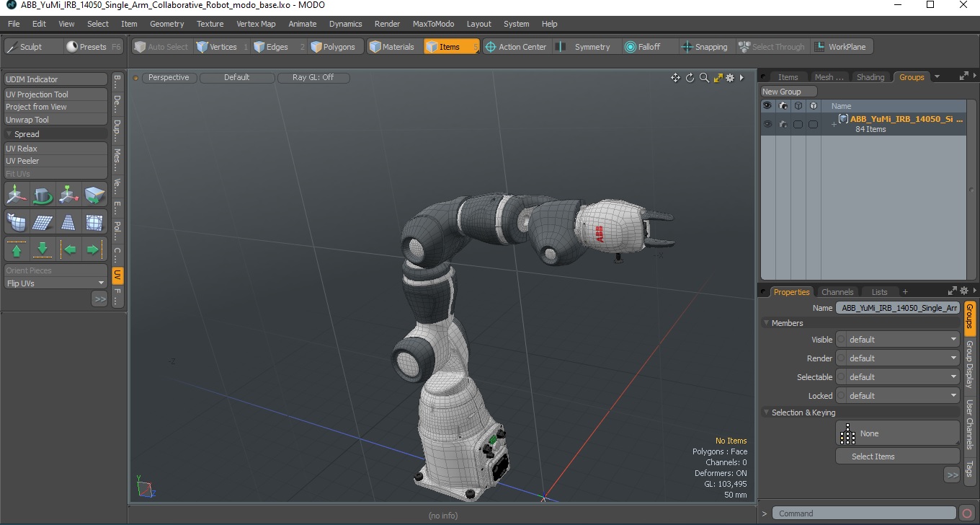Viewport: 980px width, 525px height.
Task: Open the Render dropdown
Action: [x=898, y=358]
